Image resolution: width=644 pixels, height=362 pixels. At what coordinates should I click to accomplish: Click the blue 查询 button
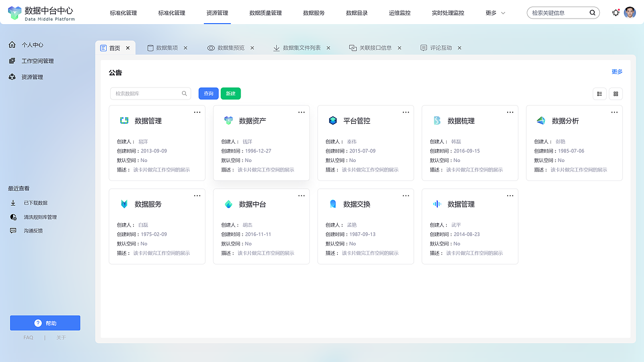209,94
